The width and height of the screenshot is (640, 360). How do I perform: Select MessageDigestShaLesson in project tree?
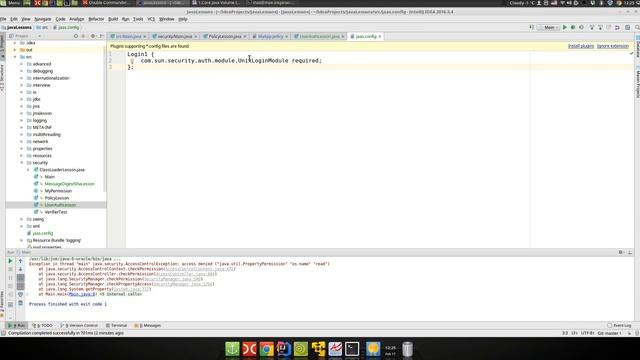69,184
